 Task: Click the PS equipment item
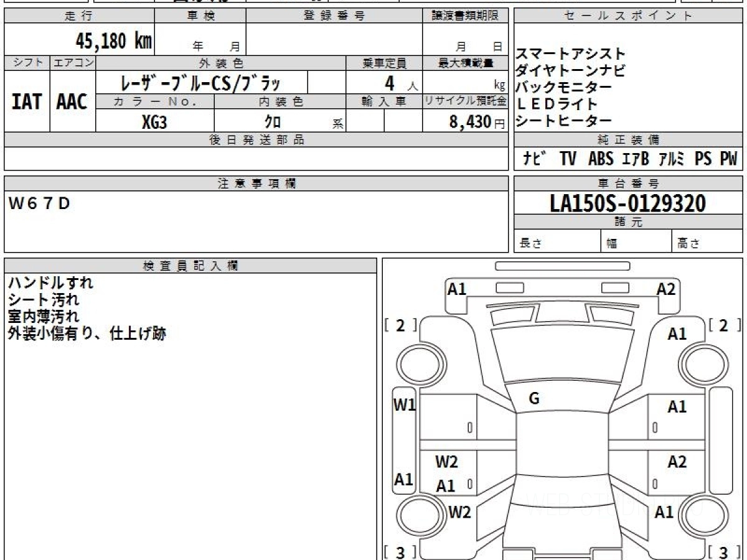click(x=703, y=159)
